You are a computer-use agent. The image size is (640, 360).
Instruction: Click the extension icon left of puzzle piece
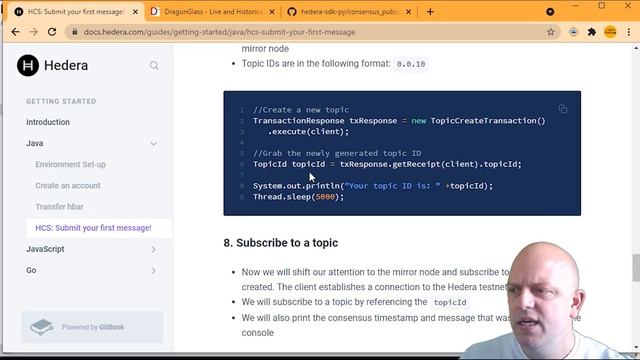pos(573,32)
